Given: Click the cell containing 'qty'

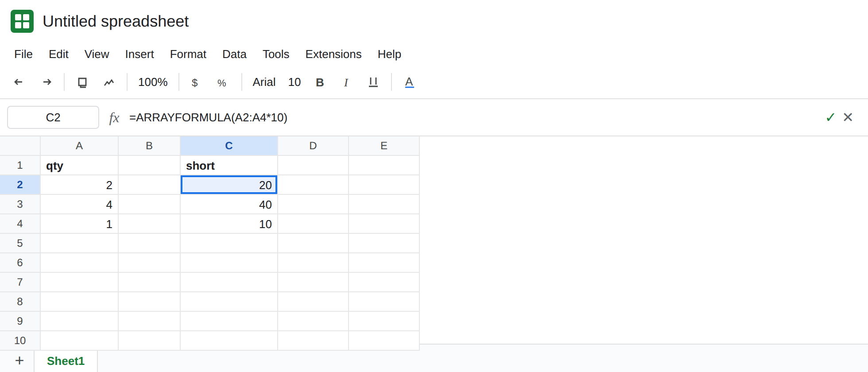Looking at the screenshot, I should coord(79,166).
